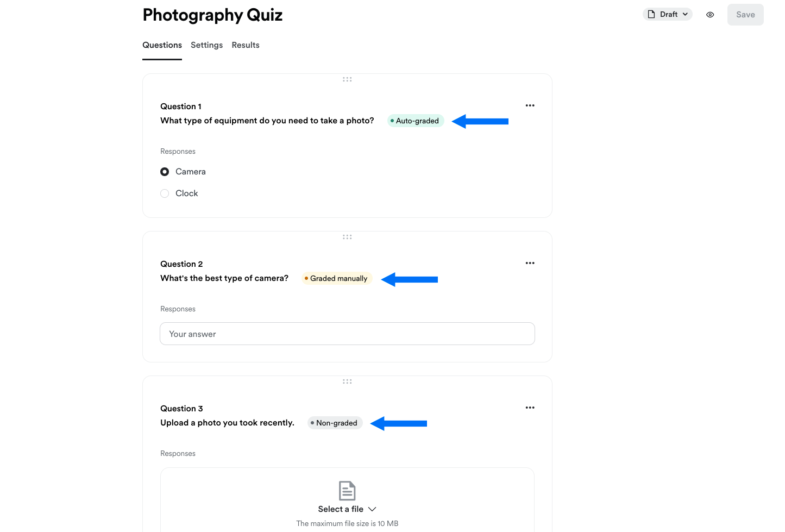Switch to the Settings tab

click(x=206, y=45)
